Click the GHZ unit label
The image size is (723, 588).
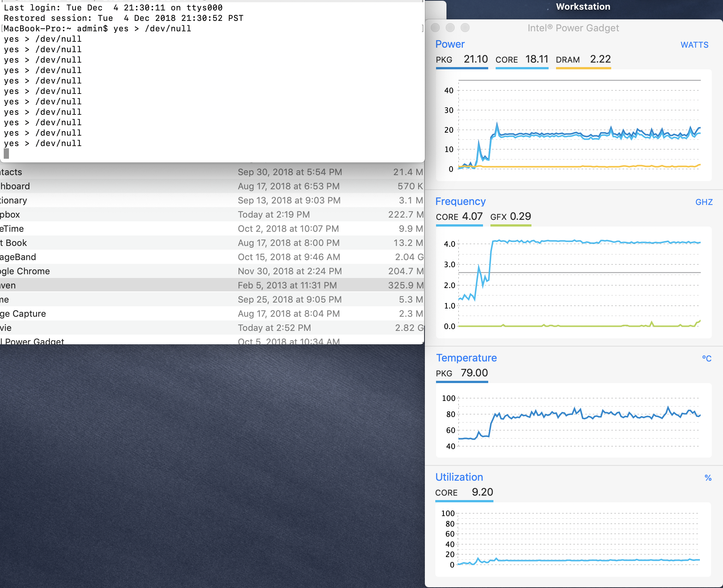[704, 202]
